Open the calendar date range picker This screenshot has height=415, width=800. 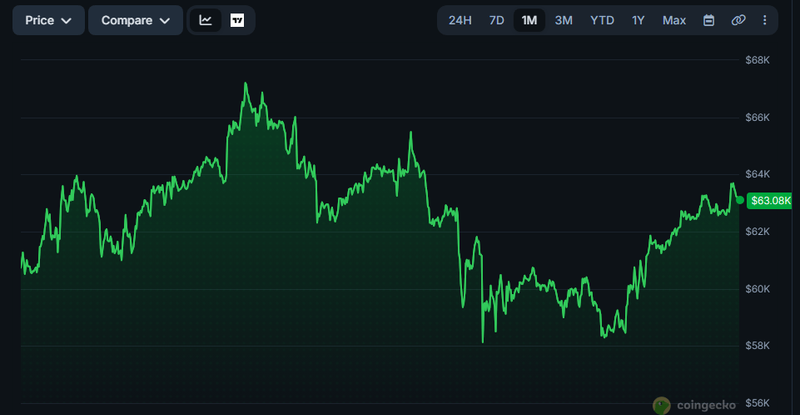[x=709, y=20]
